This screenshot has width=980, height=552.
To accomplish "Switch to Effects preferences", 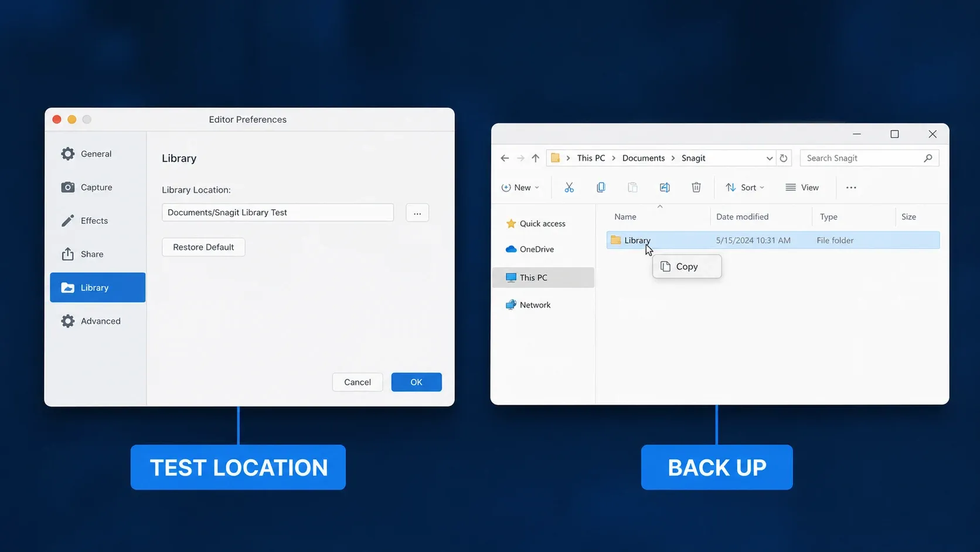I will [x=97, y=221].
